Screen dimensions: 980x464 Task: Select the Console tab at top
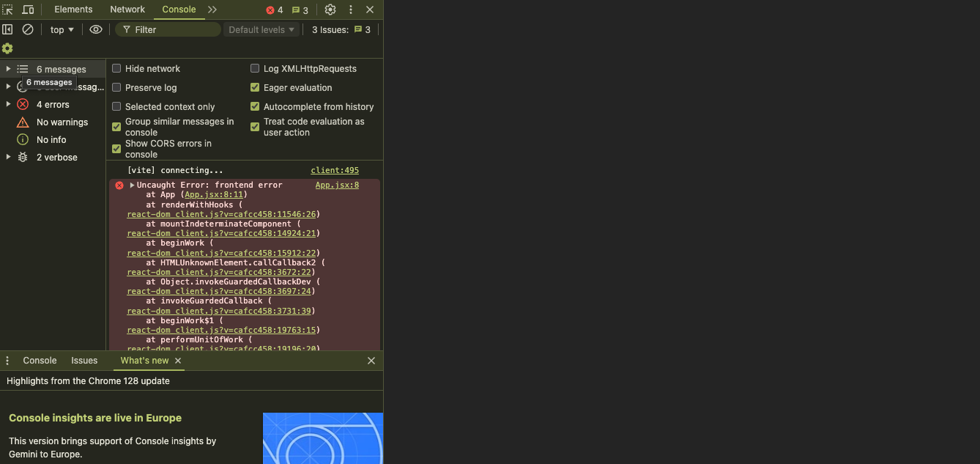(179, 10)
